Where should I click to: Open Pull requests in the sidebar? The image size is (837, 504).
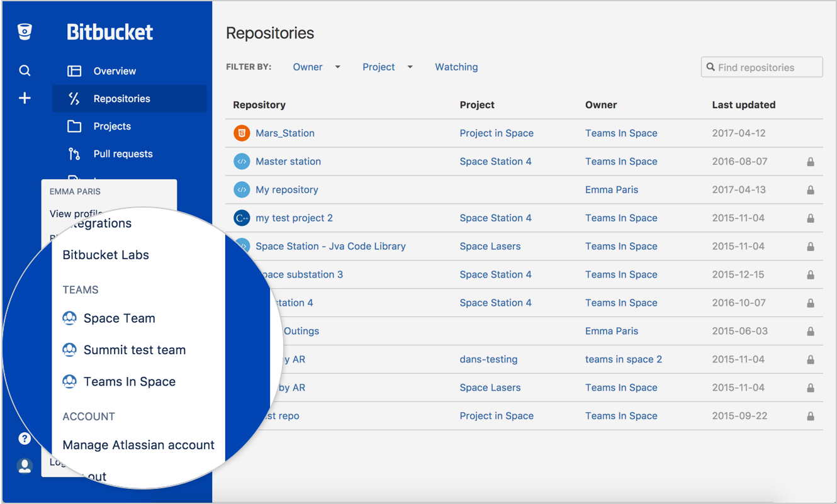pos(123,154)
